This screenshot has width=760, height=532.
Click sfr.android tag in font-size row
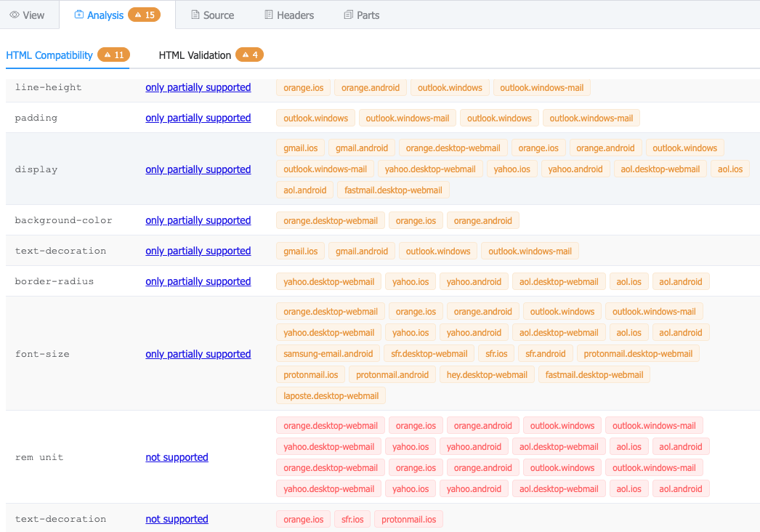point(545,353)
